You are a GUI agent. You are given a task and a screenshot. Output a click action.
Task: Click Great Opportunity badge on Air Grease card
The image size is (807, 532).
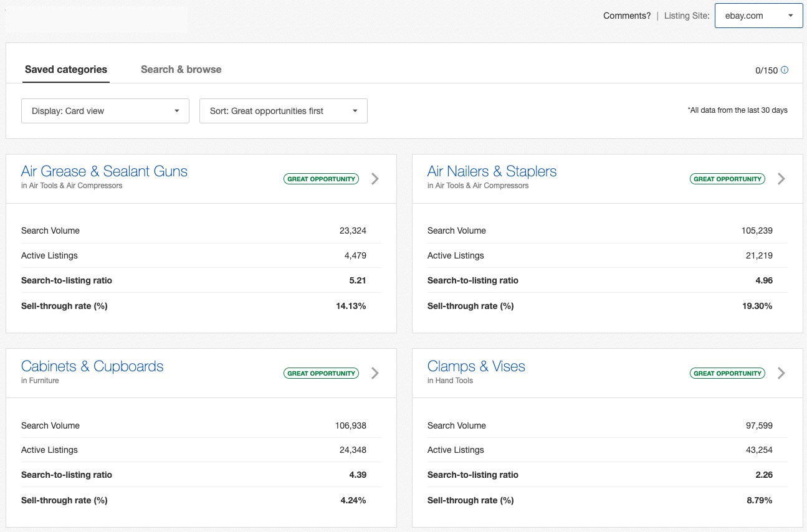(x=322, y=179)
